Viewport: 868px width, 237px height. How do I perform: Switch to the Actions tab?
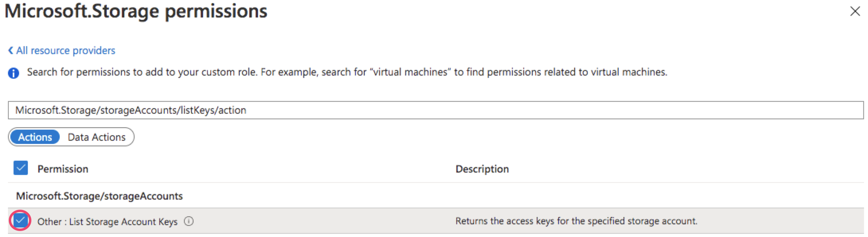[x=35, y=137]
